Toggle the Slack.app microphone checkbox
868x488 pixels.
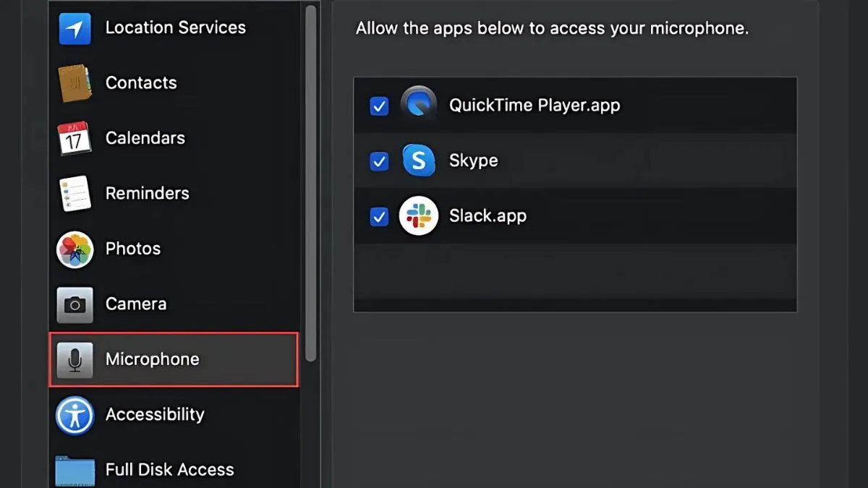(379, 216)
